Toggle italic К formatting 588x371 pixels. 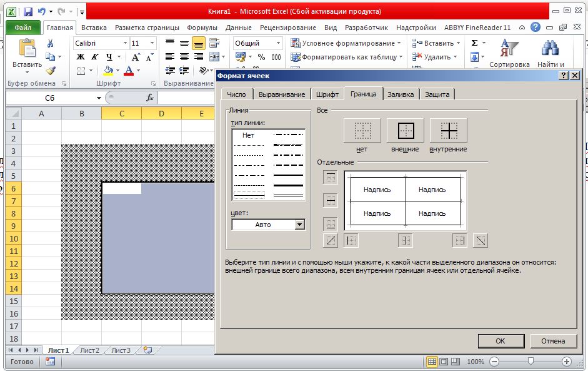[x=95, y=57]
